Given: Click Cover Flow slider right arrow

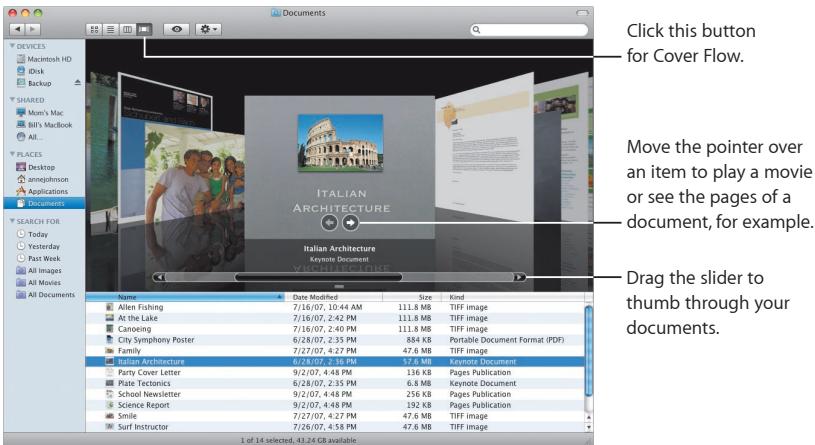Looking at the screenshot, I should (x=519, y=277).
